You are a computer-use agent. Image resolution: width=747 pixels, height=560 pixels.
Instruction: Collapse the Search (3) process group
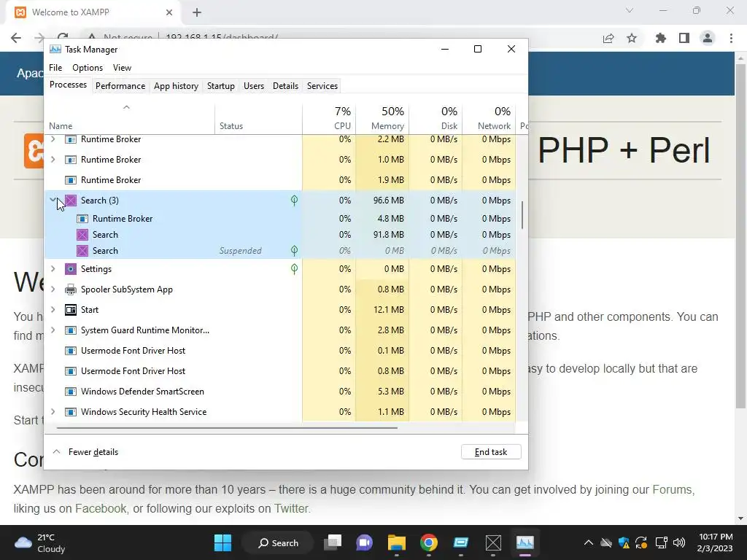point(53,200)
